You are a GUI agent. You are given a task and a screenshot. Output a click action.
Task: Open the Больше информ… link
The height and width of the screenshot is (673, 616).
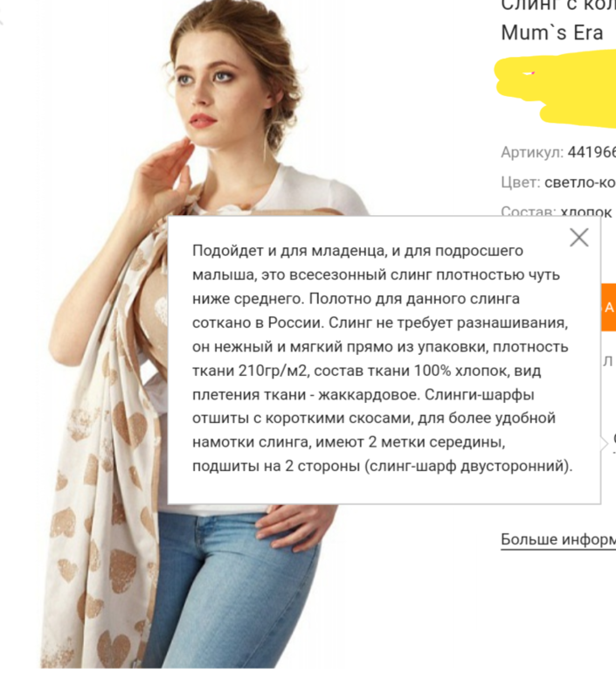click(558, 539)
